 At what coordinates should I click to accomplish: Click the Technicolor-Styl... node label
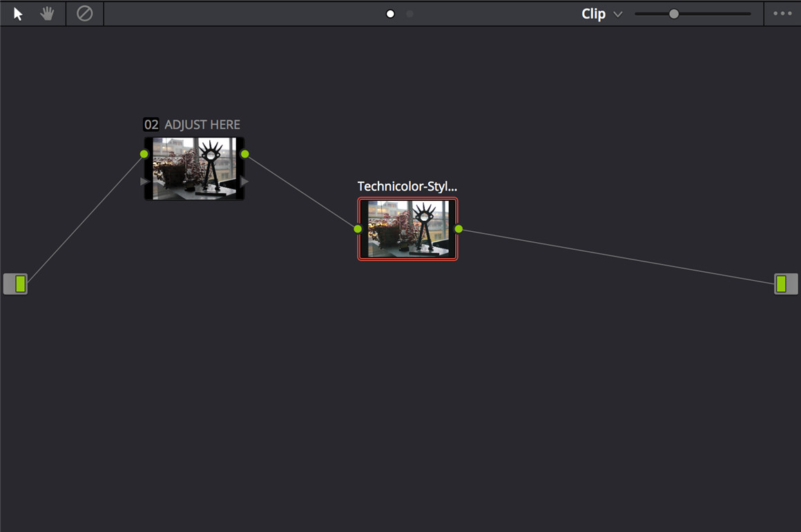point(407,186)
